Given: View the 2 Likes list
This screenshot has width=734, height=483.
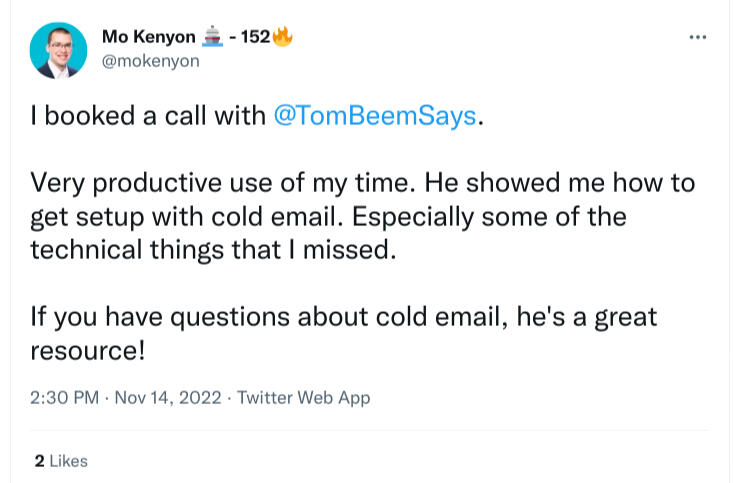Looking at the screenshot, I should pyautogui.click(x=61, y=461).
